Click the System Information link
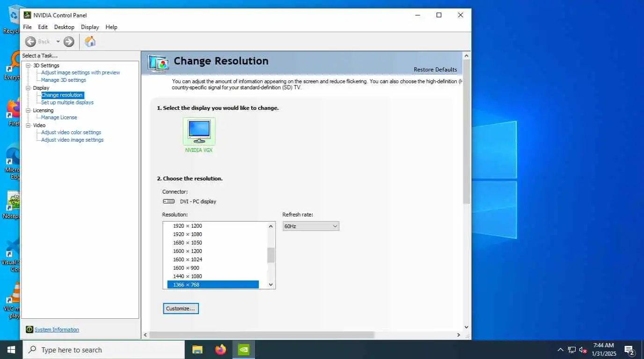 [57, 330]
